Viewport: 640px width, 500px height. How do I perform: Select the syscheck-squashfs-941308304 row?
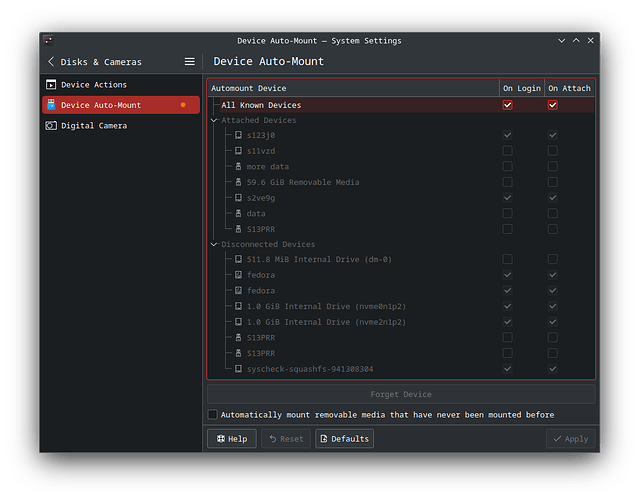pos(401,369)
